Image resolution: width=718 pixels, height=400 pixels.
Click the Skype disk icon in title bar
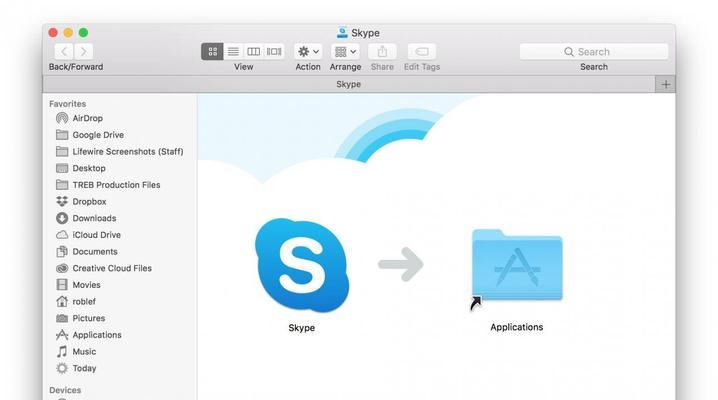tap(342, 32)
